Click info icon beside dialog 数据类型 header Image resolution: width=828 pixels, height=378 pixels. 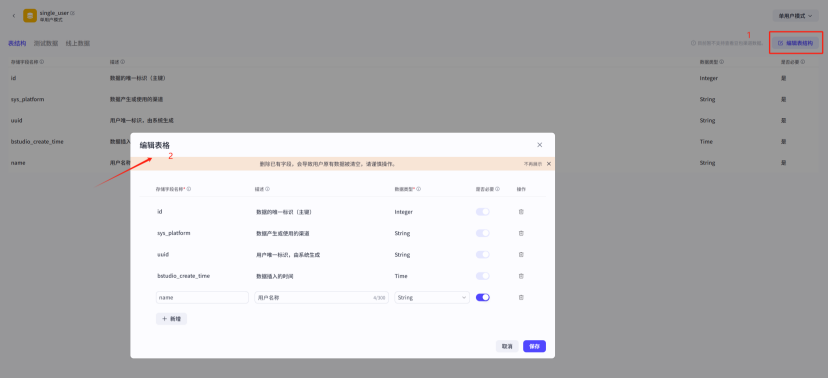tap(418, 188)
